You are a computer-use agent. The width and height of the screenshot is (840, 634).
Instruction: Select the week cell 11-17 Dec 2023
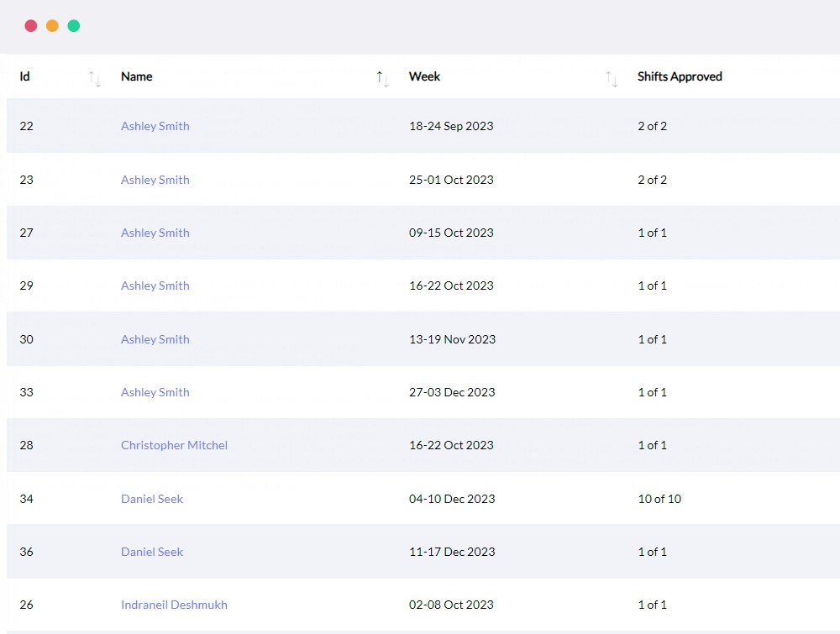click(x=452, y=552)
